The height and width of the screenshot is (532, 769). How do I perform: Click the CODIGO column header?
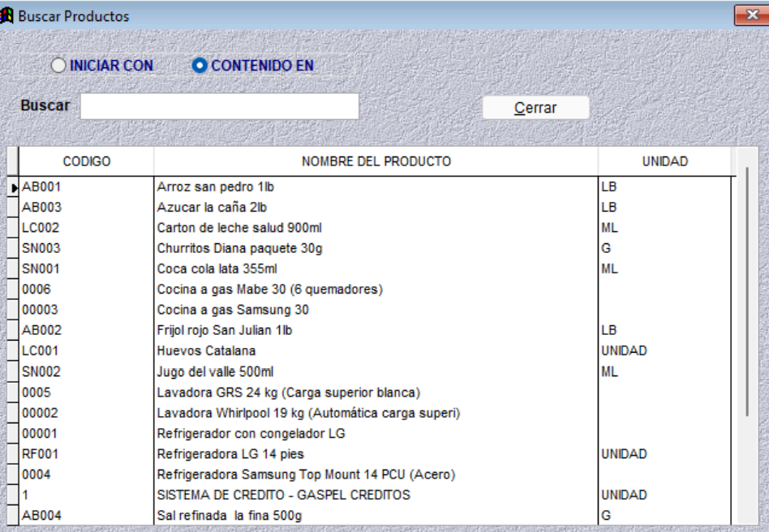point(86,162)
